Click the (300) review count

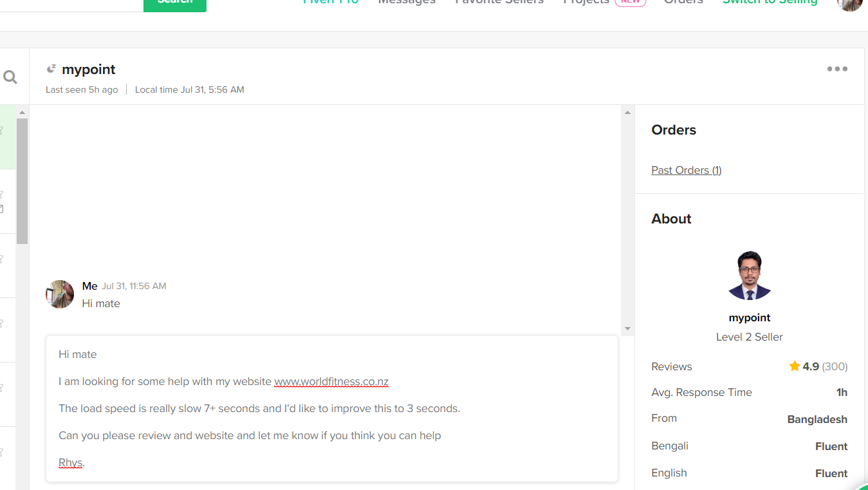pyautogui.click(x=835, y=366)
